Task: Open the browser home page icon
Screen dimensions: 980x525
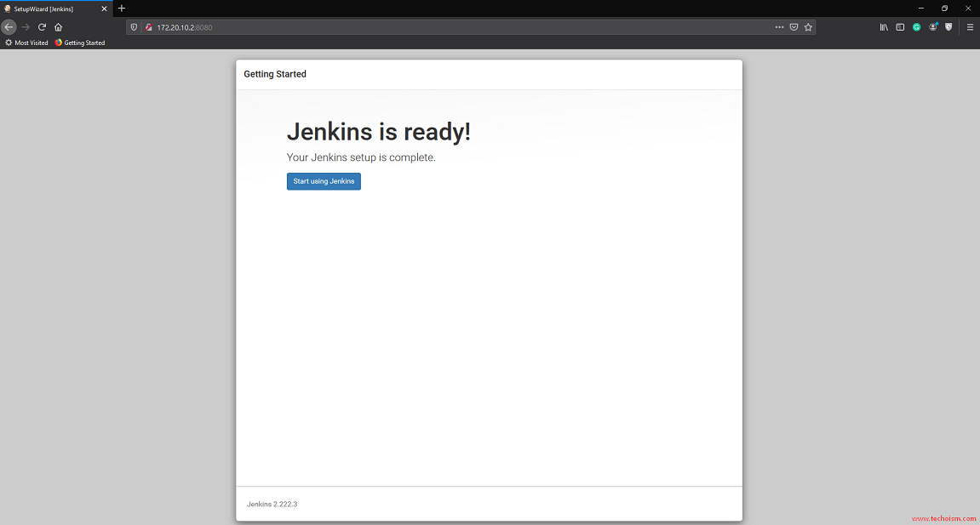Action: pyautogui.click(x=58, y=27)
